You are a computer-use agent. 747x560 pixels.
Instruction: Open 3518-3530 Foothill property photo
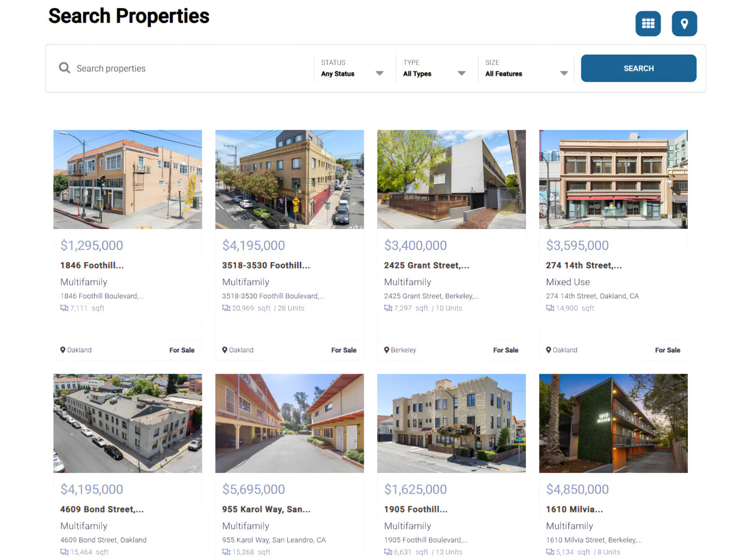tap(289, 179)
